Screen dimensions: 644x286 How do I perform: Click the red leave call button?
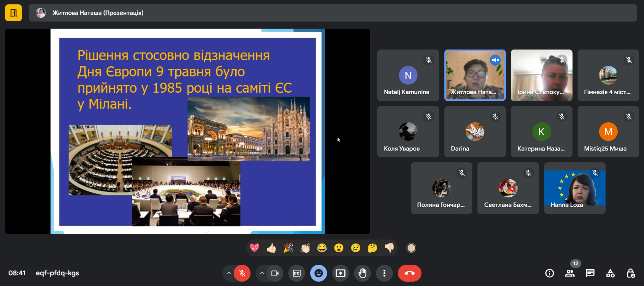[410, 273]
